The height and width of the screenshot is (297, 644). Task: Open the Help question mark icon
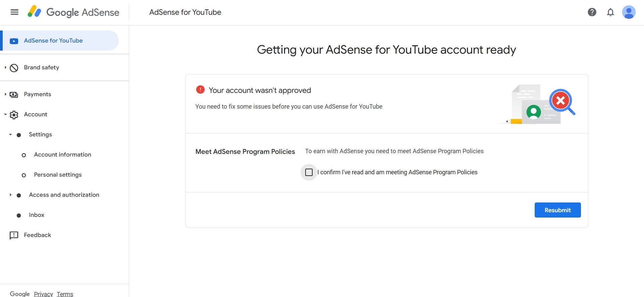point(592,12)
